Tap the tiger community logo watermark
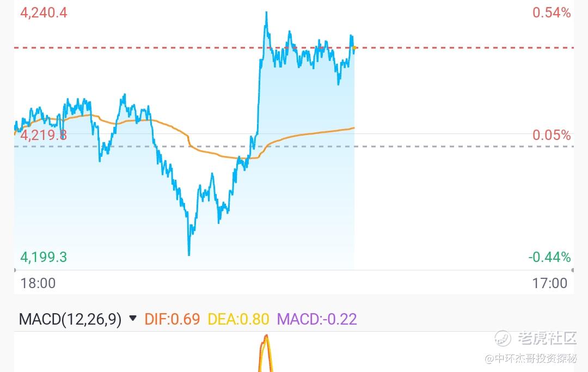 [x=503, y=338]
